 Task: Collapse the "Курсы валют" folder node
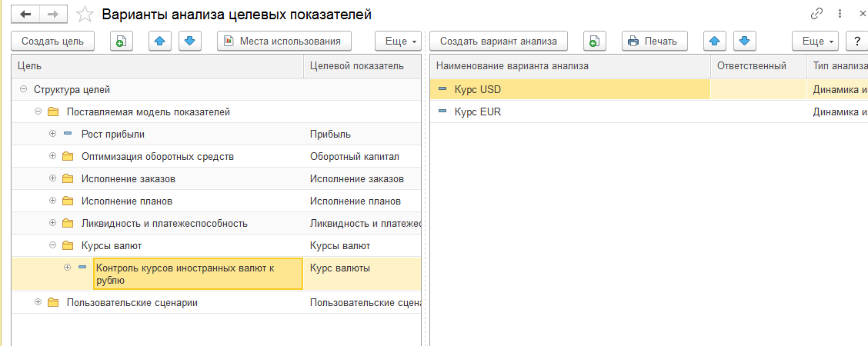pos(53,245)
